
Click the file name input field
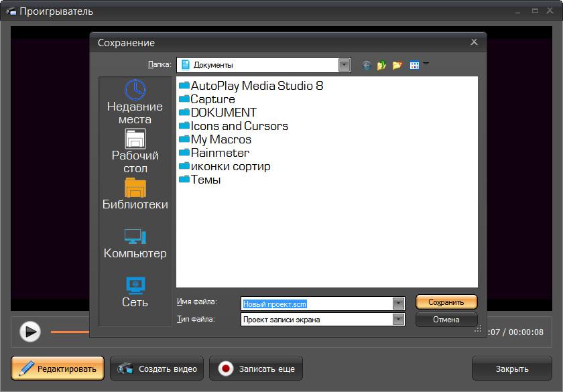[317, 304]
